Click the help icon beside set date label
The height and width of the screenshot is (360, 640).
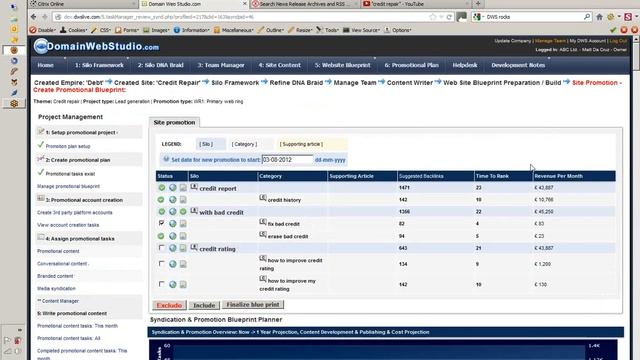point(166,159)
